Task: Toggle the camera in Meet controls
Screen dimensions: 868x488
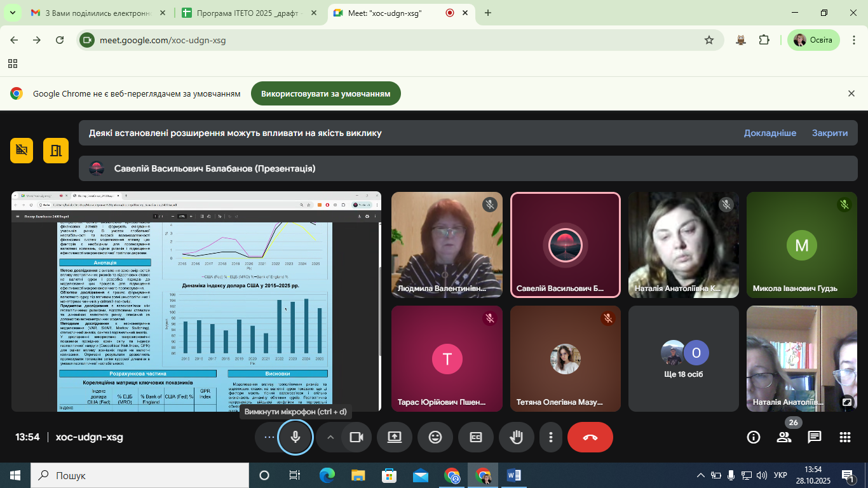Action: pyautogui.click(x=356, y=437)
